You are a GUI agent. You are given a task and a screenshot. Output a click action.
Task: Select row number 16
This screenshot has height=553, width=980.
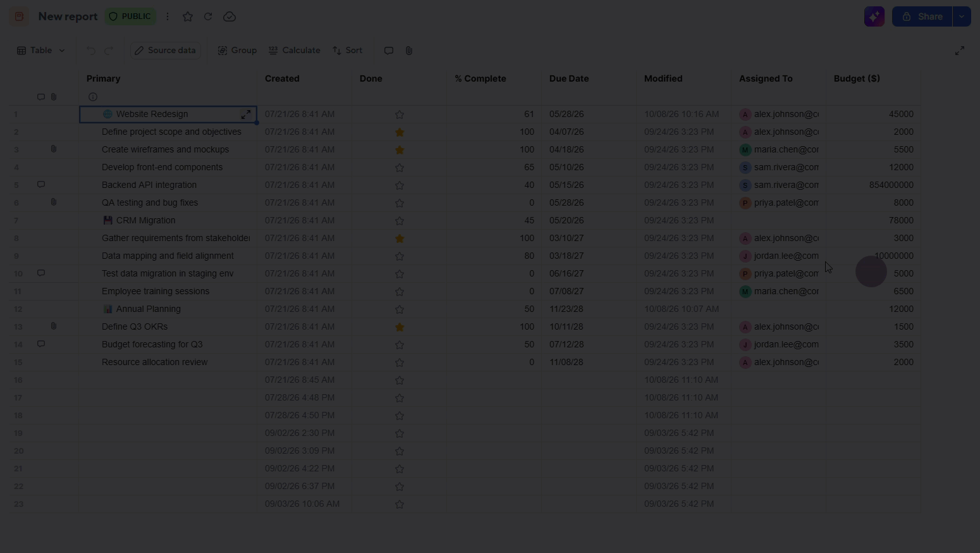(x=18, y=380)
